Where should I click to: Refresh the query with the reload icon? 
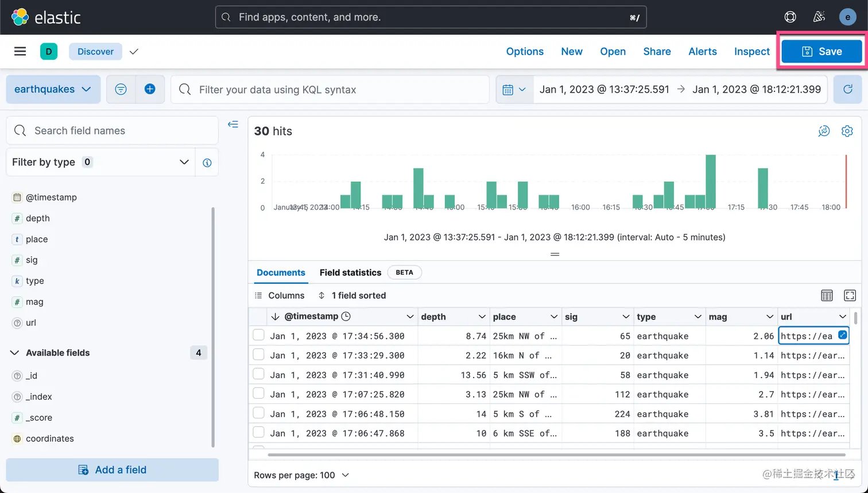point(848,89)
